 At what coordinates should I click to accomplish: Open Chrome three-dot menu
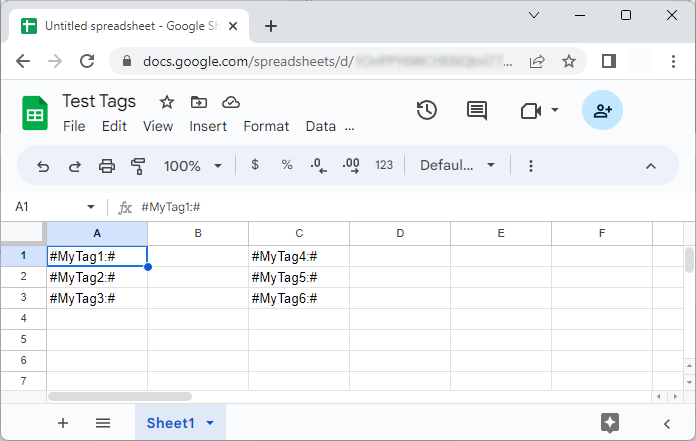point(673,61)
